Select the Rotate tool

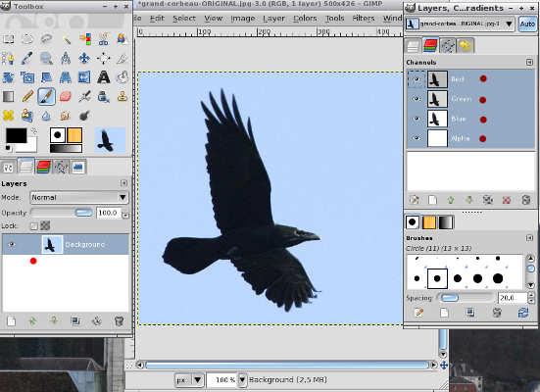(8, 77)
